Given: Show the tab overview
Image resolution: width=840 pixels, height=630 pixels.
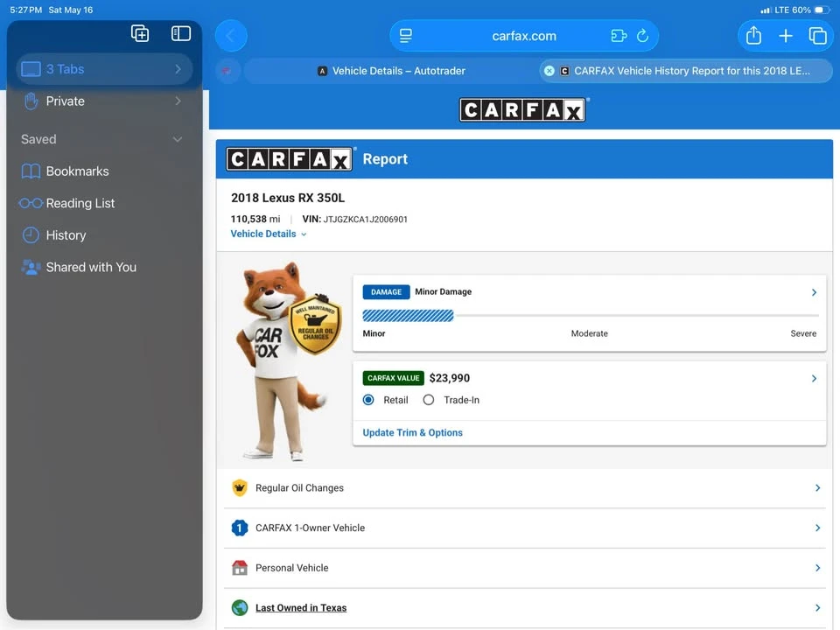Looking at the screenshot, I should (817, 36).
